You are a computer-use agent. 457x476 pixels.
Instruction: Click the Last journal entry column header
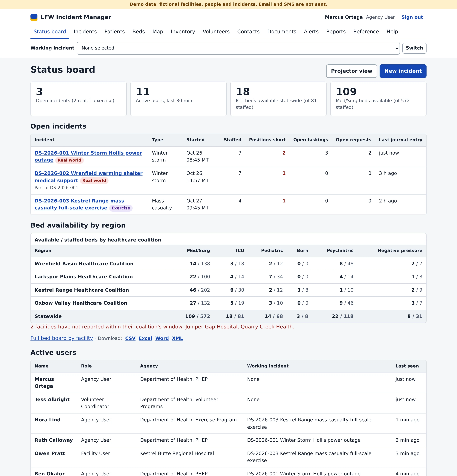[400, 140]
